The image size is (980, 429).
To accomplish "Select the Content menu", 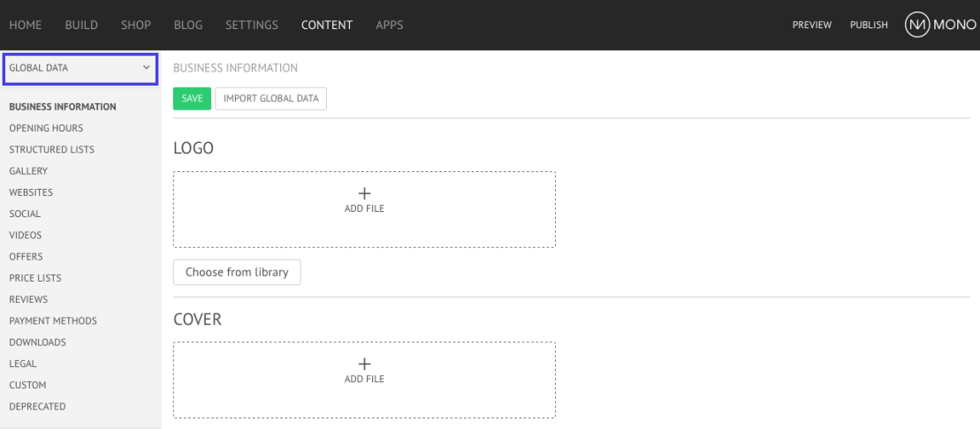I will click(327, 25).
